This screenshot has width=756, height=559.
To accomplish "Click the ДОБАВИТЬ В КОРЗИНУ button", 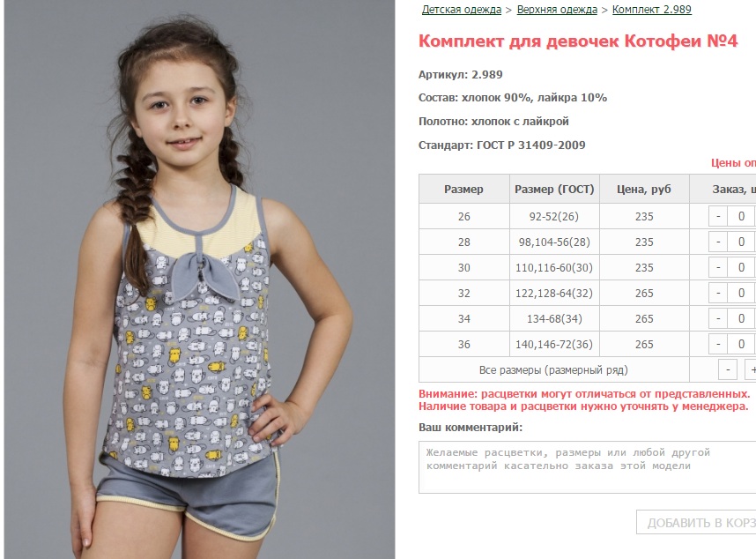I will point(696,522).
